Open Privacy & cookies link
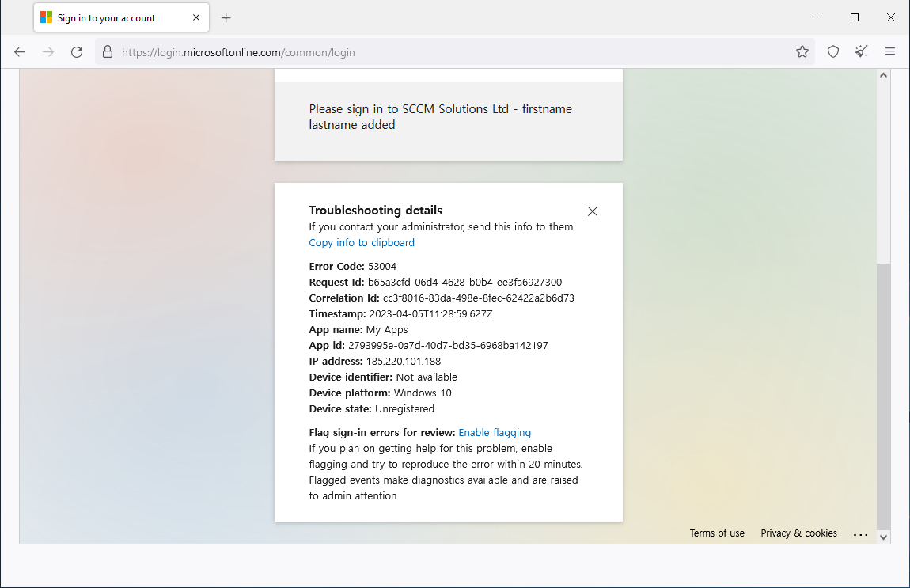This screenshot has height=588, width=910. point(798,533)
